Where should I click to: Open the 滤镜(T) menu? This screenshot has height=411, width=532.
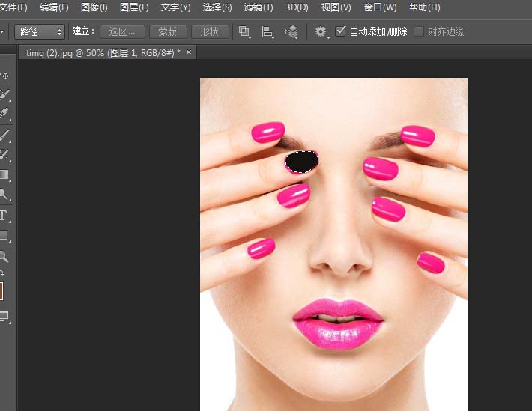(259, 7)
